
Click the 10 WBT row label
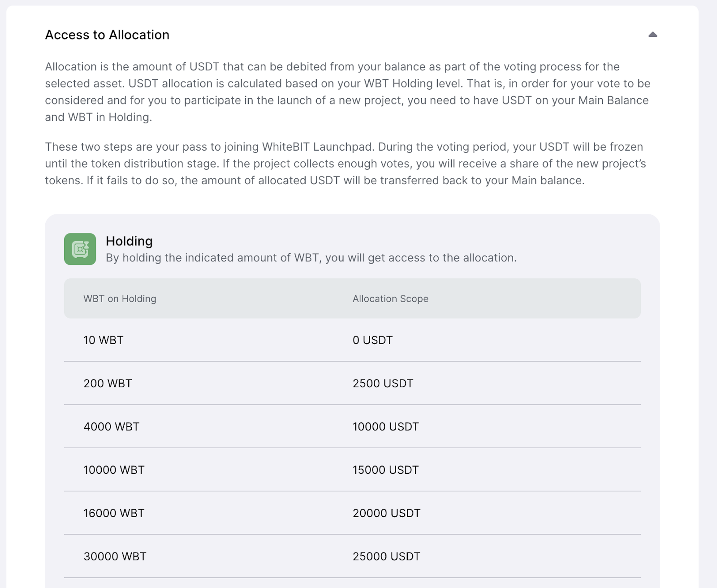point(104,340)
